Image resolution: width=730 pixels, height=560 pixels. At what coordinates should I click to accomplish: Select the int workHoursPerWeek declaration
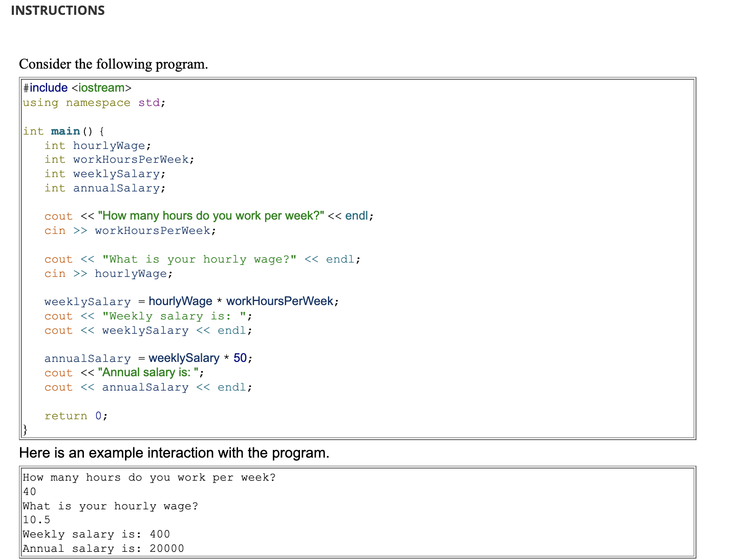[x=119, y=159]
